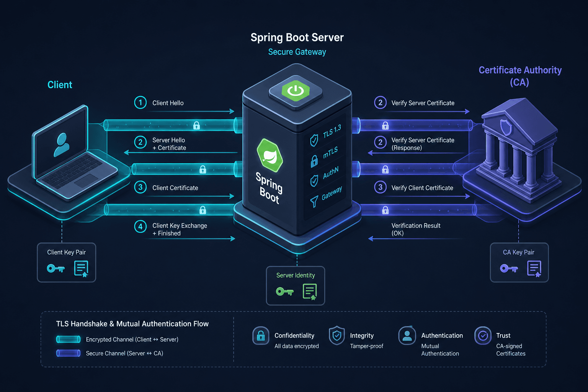Image resolution: width=588 pixels, height=392 pixels.
Task: Click the key icon in CA Key Pair box
Action: (509, 268)
